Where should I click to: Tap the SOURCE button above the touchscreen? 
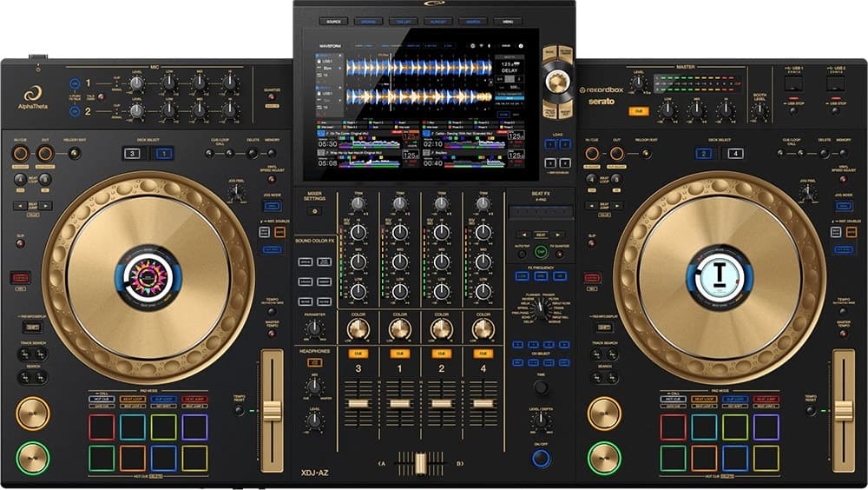[333, 22]
